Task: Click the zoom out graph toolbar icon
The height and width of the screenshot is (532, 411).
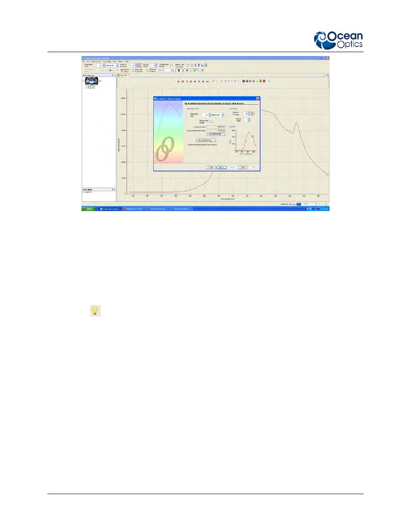Action: coord(199,81)
